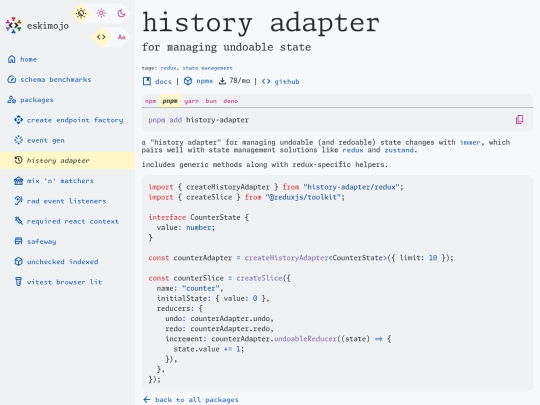Click the eskimojo colorful logo icon
The width and height of the screenshot is (540, 405).
(13, 25)
